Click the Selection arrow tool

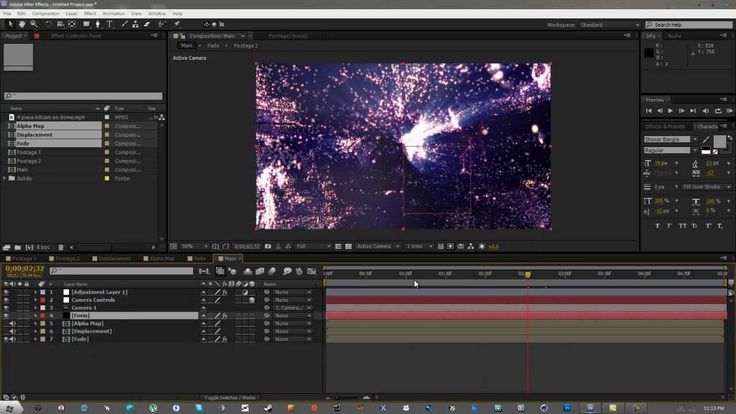coord(10,24)
